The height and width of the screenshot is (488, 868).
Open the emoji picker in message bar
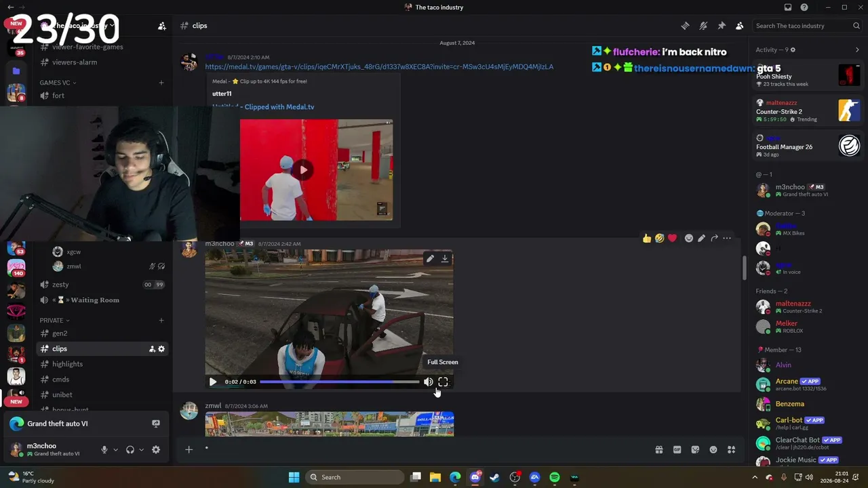coord(713,449)
